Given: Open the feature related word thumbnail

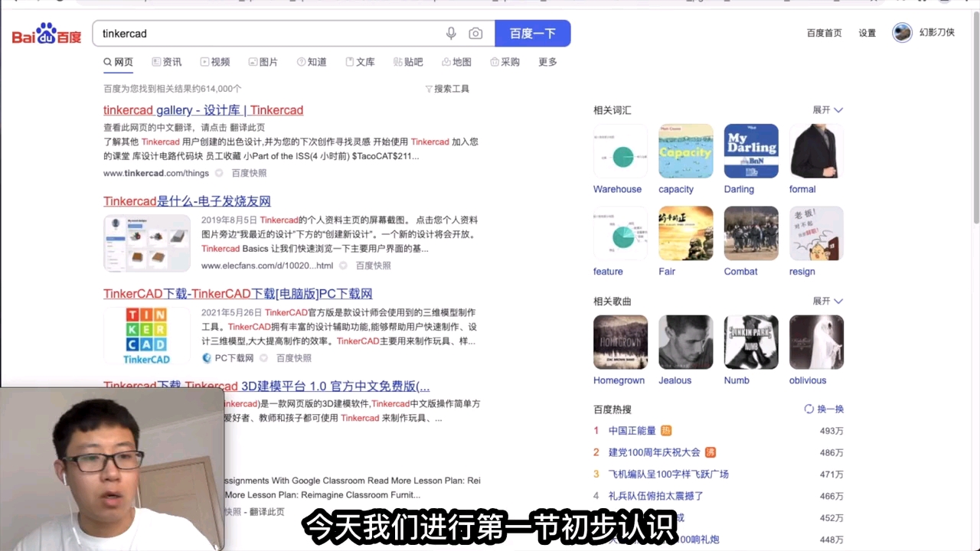Looking at the screenshot, I should tap(620, 233).
